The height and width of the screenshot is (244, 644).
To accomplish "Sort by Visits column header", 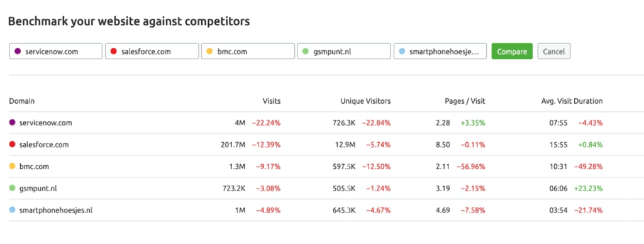I will pos(272,101).
